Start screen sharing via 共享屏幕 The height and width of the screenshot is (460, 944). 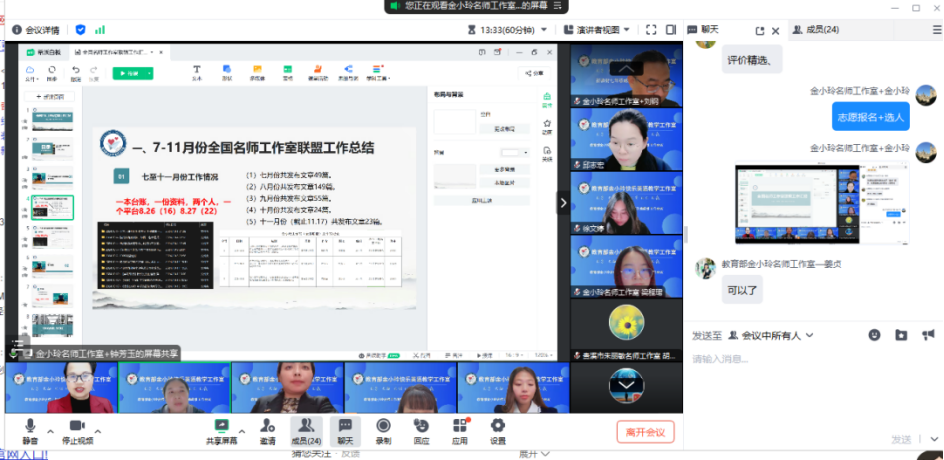click(x=222, y=432)
